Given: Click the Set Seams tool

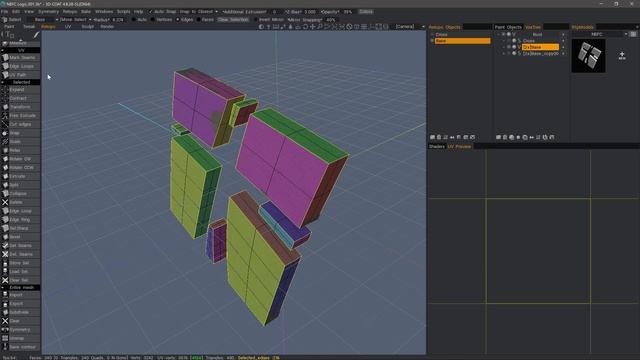Looking at the screenshot, I should pyautogui.click(x=20, y=245).
